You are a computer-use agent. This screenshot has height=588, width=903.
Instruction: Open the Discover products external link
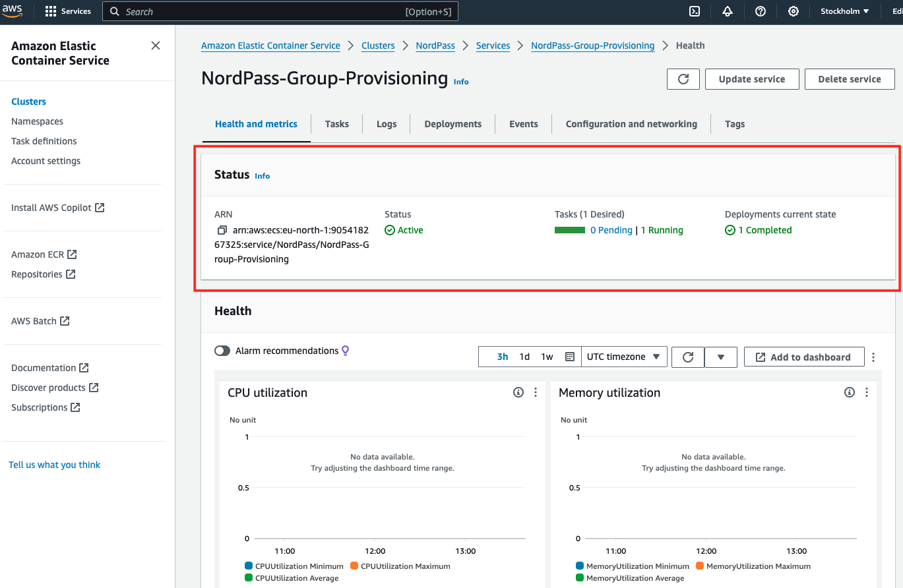click(x=55, y=388)
